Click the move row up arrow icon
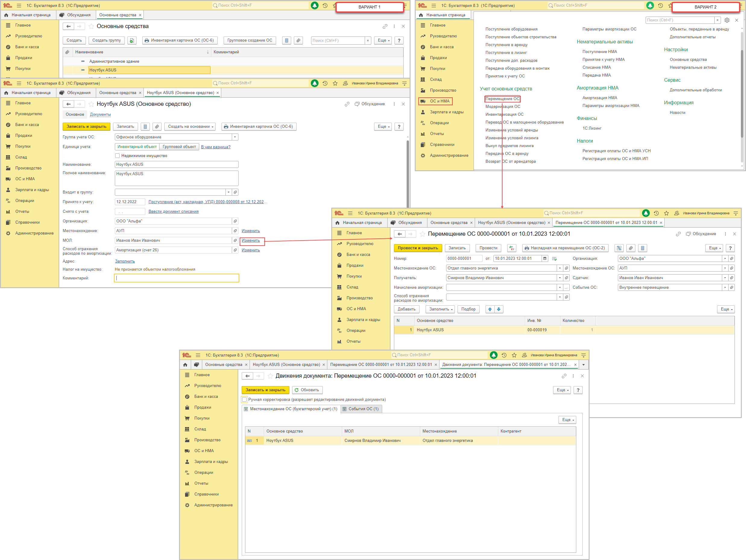Image resolution: width=746 pixels, height=560 pixels. point(490,309)
